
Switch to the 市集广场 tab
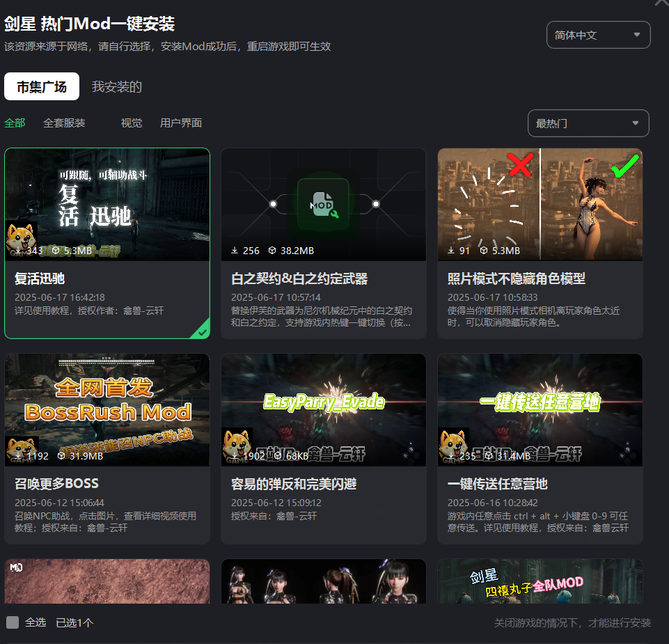42,86
